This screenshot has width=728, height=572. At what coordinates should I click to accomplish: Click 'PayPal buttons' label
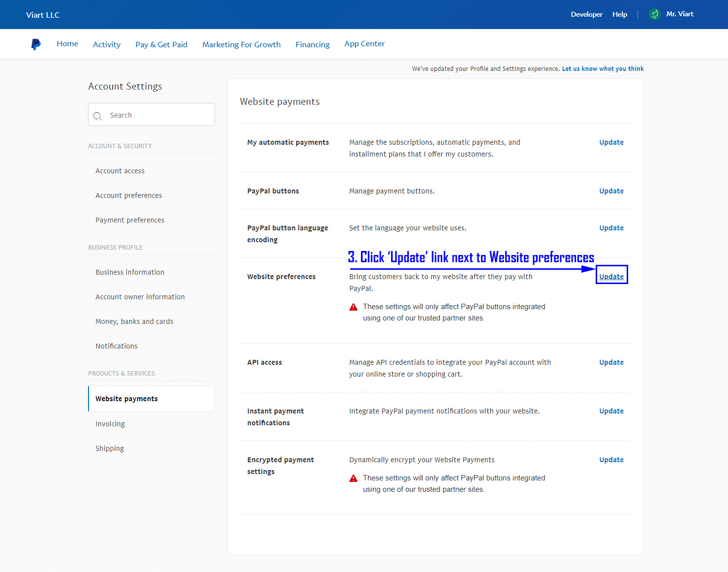(x=273, y=191)
